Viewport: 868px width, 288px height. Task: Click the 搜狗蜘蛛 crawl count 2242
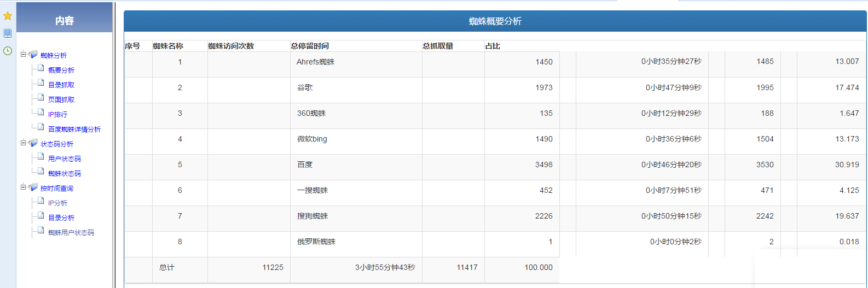765,216
